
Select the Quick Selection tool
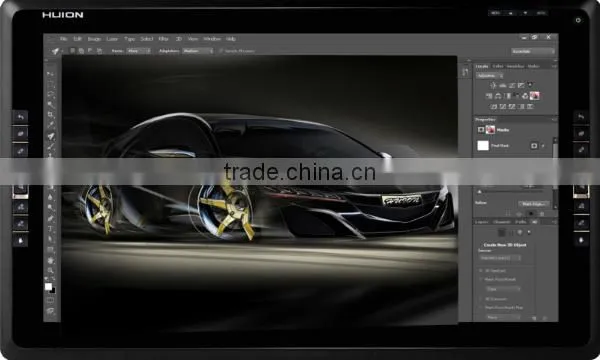[50, 104]
